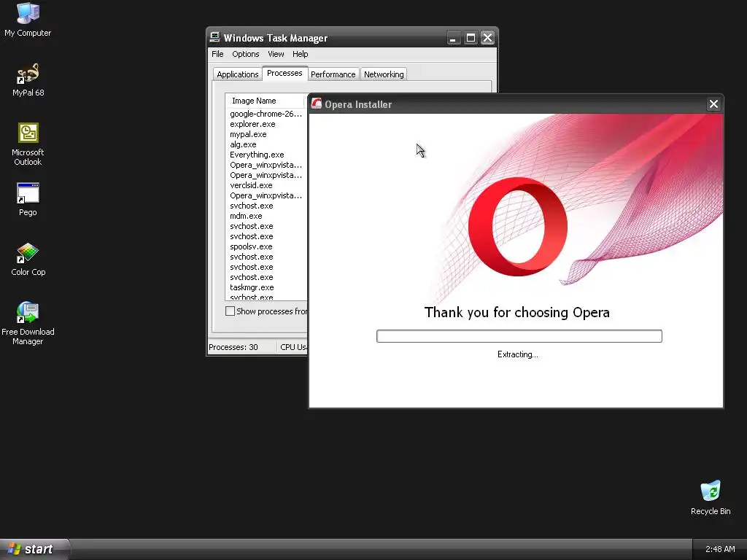This screenshot has width=747, height=560.
Task: Select the Recycle Bin icon
Action: [711, 497]
